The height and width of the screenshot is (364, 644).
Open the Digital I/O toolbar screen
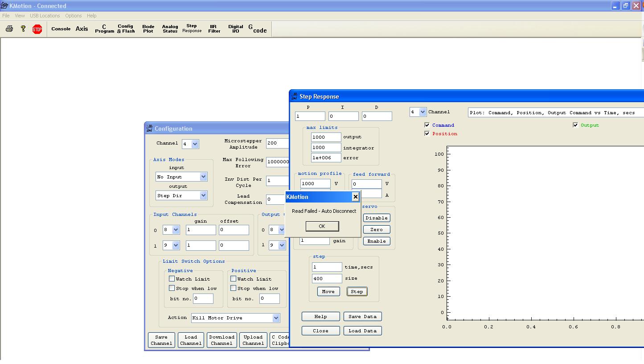point(235,29)
